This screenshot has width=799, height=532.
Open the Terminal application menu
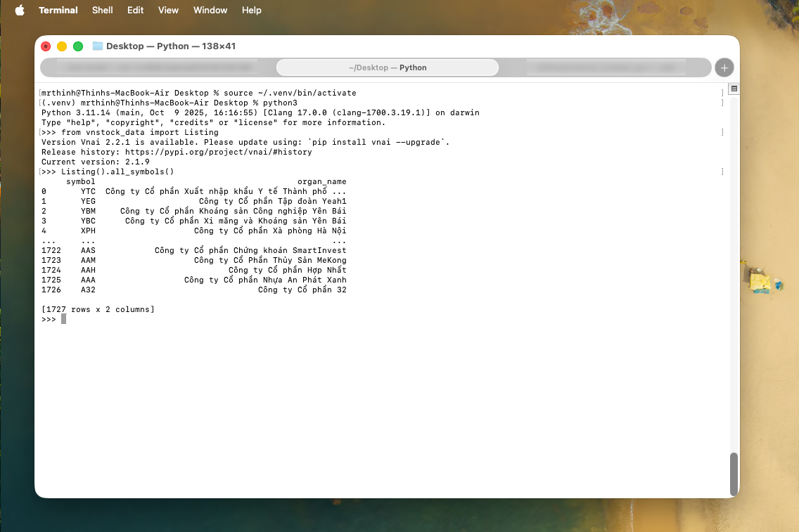tap(58, 10)
